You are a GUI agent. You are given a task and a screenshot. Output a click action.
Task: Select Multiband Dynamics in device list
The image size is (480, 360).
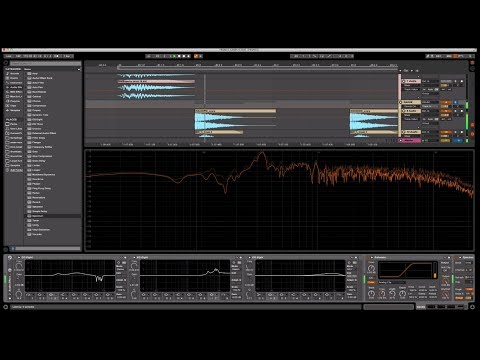[x=43, y=175]
